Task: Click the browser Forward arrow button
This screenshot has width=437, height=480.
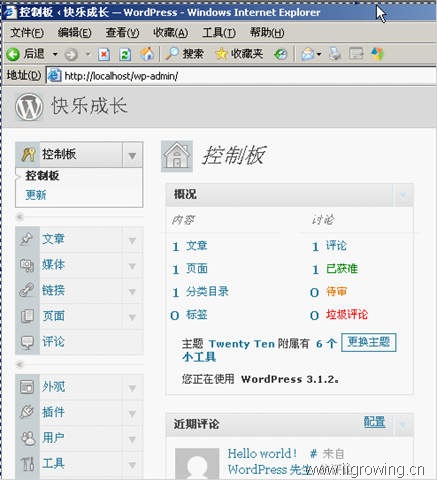Action: (x=71, y=54)
